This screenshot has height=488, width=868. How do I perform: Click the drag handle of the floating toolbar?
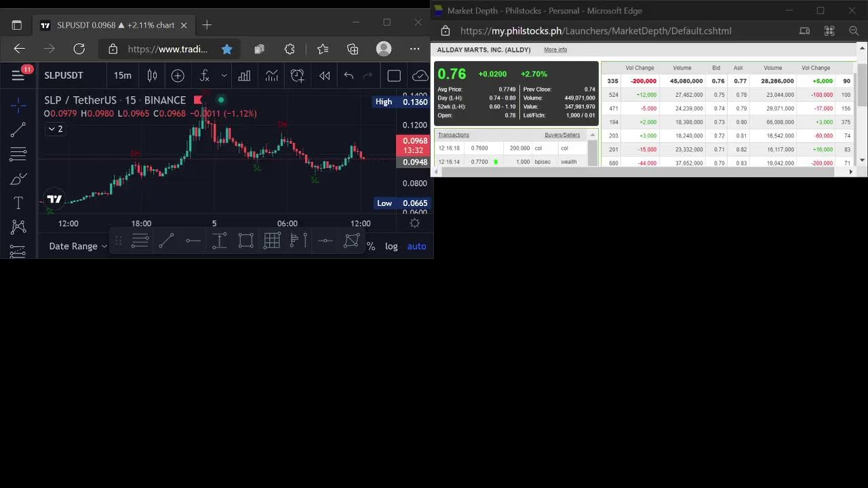[x=118, y=241]
